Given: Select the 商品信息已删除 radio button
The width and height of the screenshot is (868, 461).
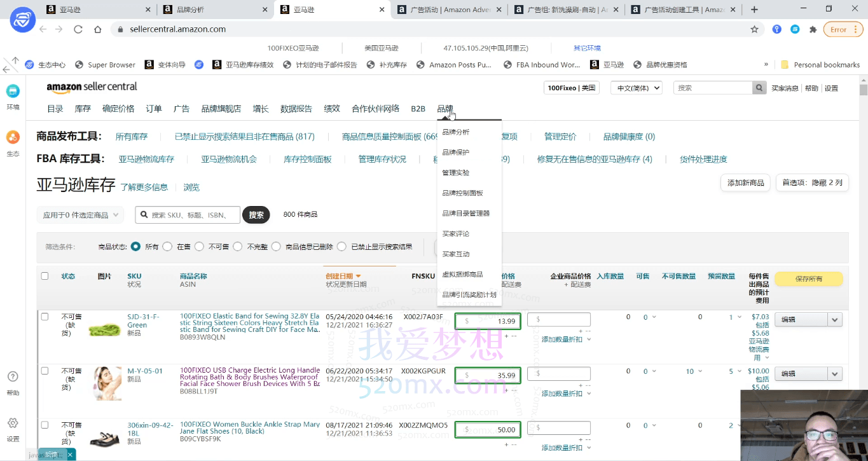Looking at the screenshot, I should coord(276,247).
